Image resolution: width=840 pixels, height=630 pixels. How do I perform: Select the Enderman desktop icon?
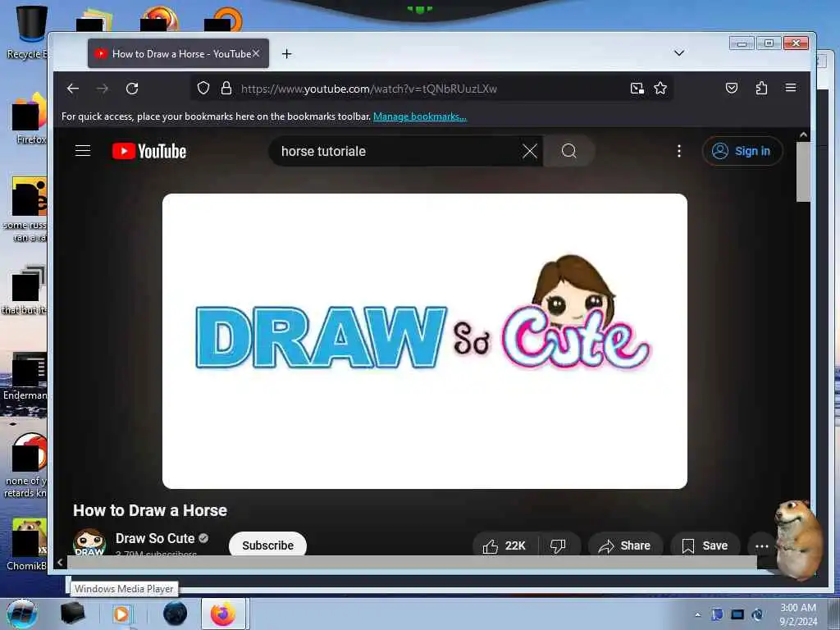coord(25,377)
